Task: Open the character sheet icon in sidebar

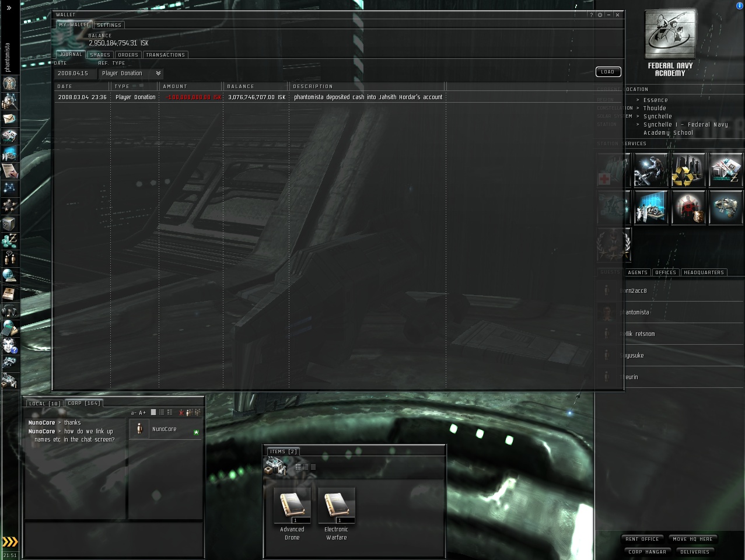Action: (x=10, y=83)
